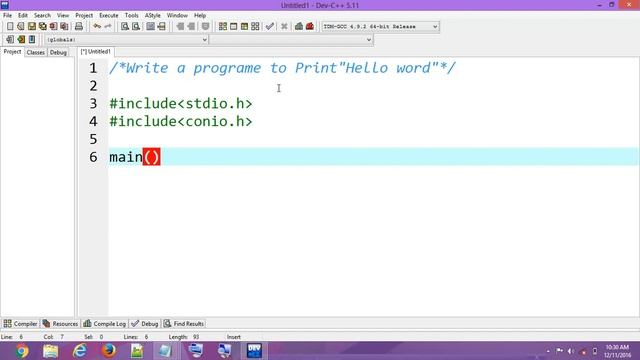Click the Close file toolbar icon
Screen dimensions: 640x360
[53, 27]
